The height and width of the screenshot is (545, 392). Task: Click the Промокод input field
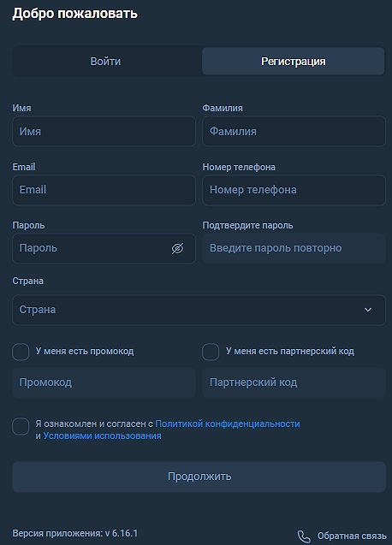[104, 382]
